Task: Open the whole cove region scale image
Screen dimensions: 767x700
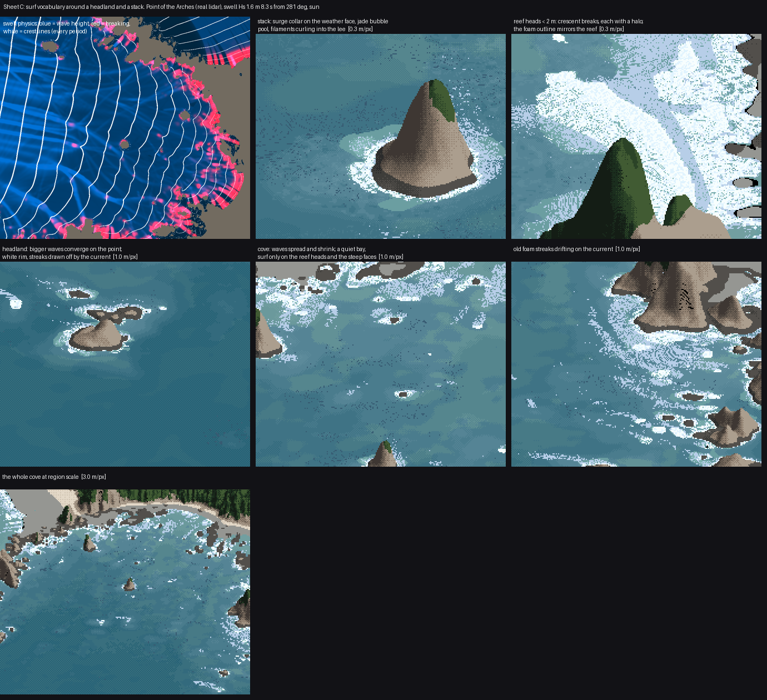Action: point(125,592)
